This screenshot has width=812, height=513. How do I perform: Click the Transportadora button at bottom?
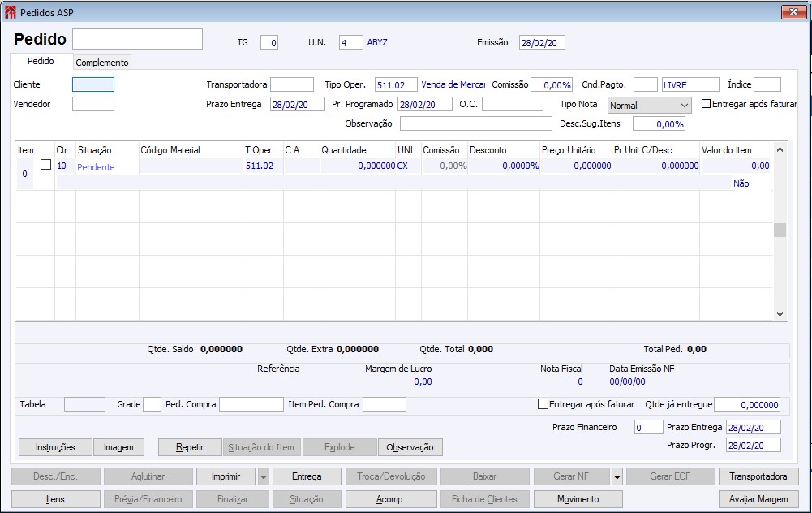click(x=758, y=476)
